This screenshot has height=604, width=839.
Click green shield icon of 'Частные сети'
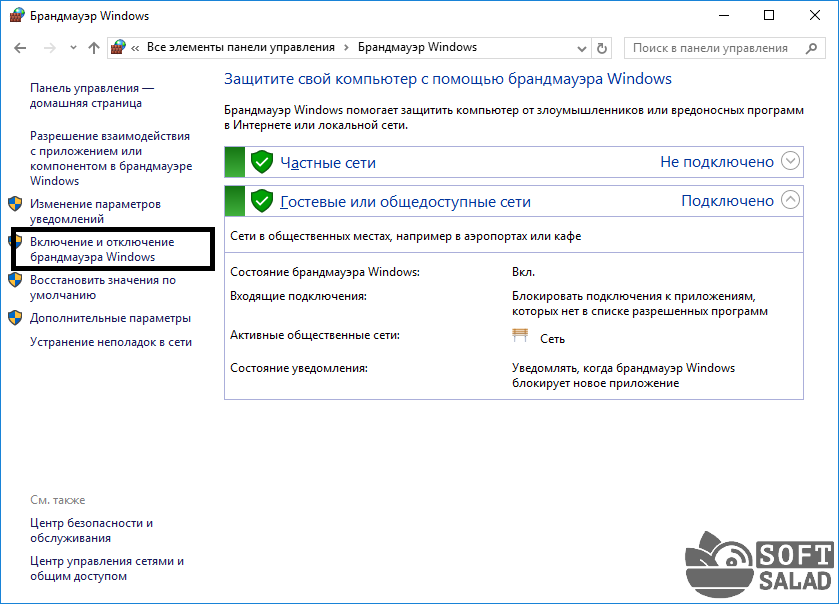[x=262, y=162]
